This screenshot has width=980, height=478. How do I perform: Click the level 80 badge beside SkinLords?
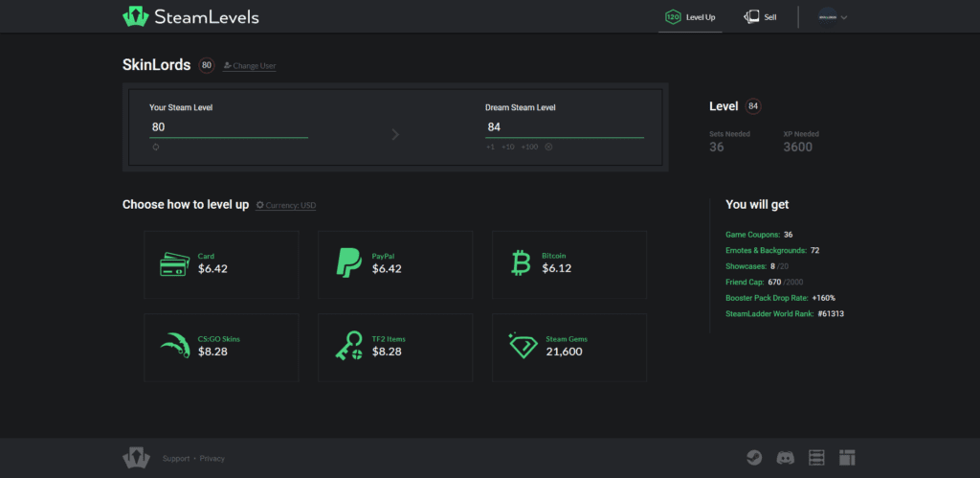coord(207,65)
